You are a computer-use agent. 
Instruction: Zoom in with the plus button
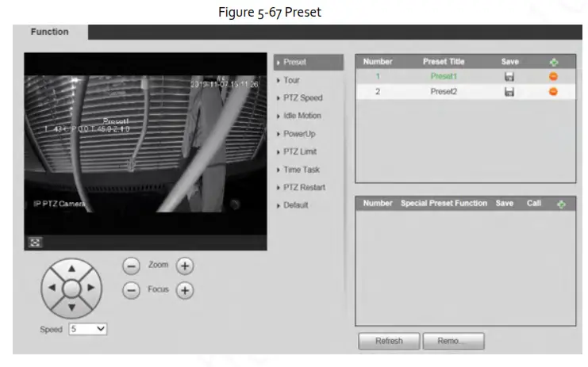click(185, 266)
